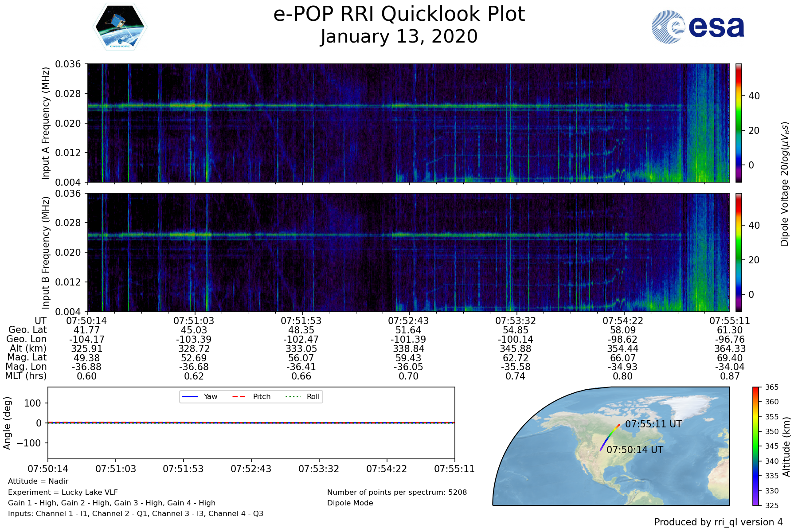
Task: Click the 07:52:43 tick under attitude plot
Action: pyautogui.click(x=251, y=469)
